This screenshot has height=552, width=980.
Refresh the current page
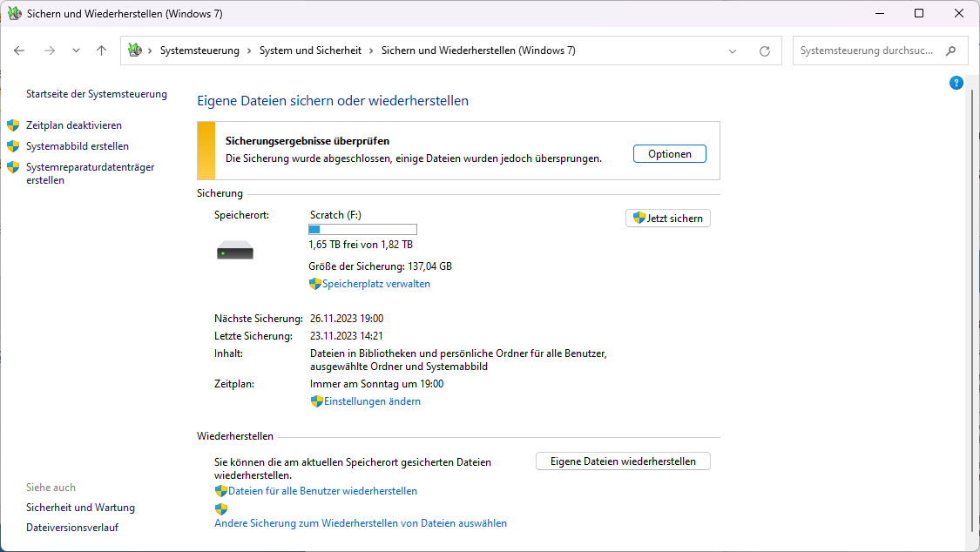(764, 51)
